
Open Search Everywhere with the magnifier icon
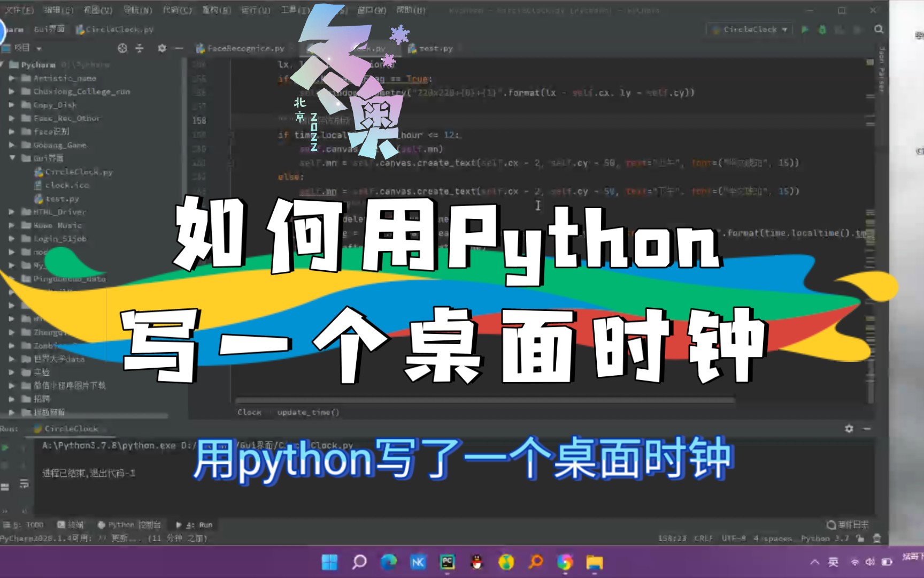click(879, 29)
